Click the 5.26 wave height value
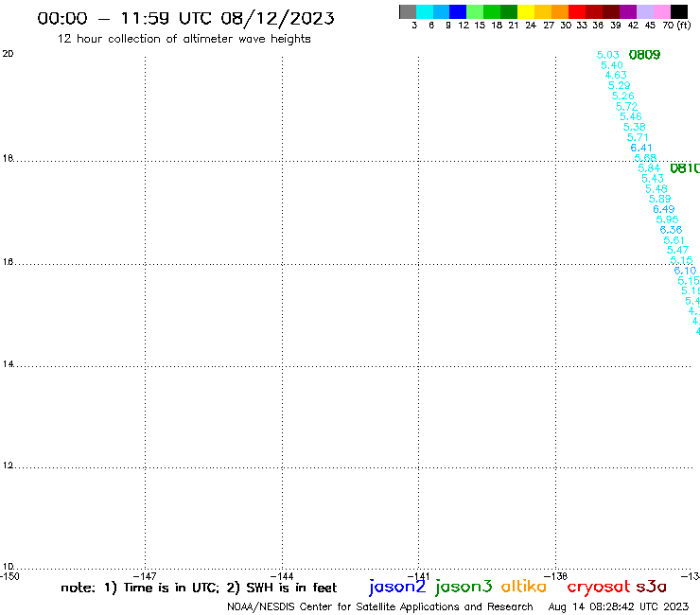The height and width of the screenshot is (615, 700). (622, 96)
